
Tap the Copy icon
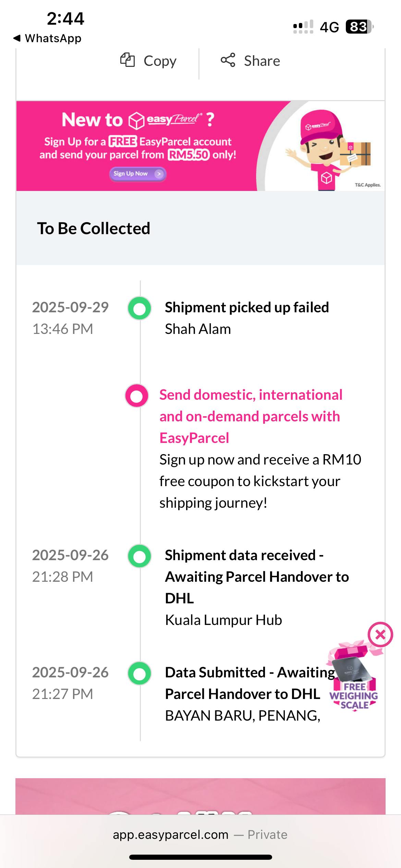[127, 60]
